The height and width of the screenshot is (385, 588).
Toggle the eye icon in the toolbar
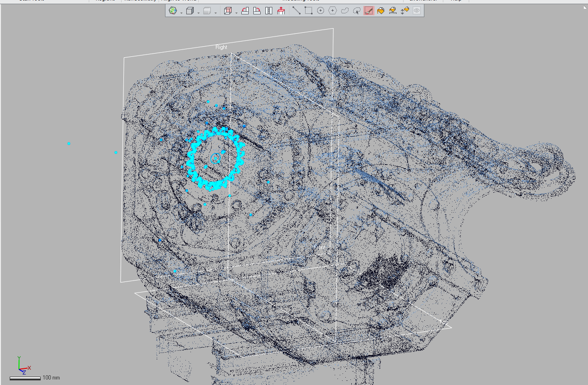[x=416, y=11]
